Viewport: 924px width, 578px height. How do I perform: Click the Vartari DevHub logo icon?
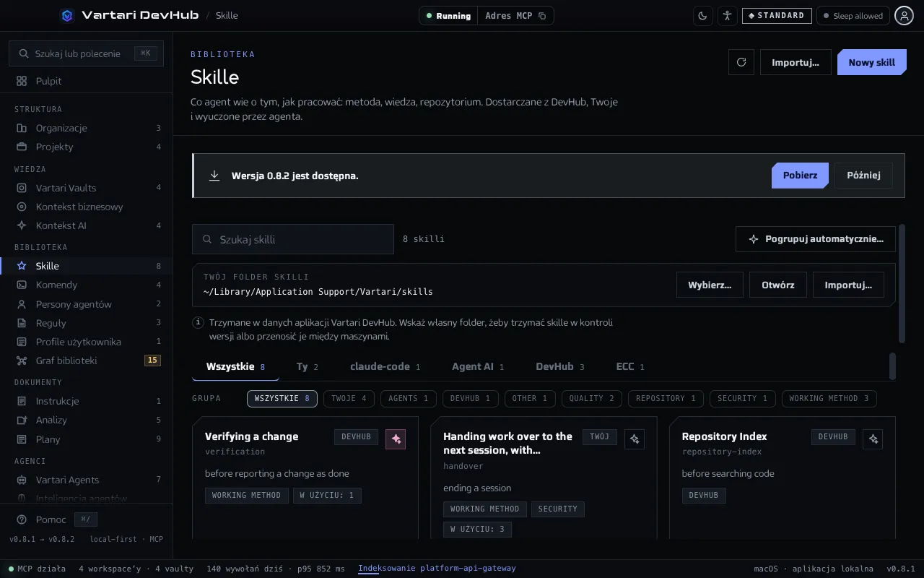click(67, 15)
